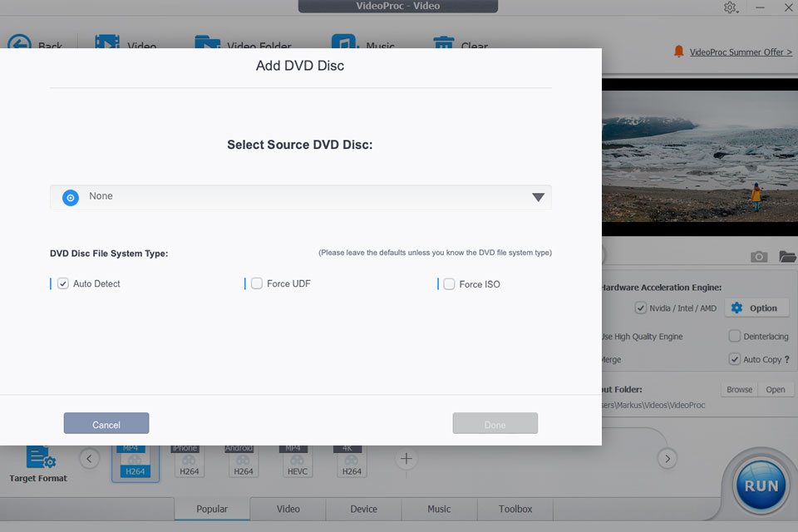The width and height of the screenshot is (798, 532).
Task: Enable the Force UDF checkbox
Action: point(257,283)
